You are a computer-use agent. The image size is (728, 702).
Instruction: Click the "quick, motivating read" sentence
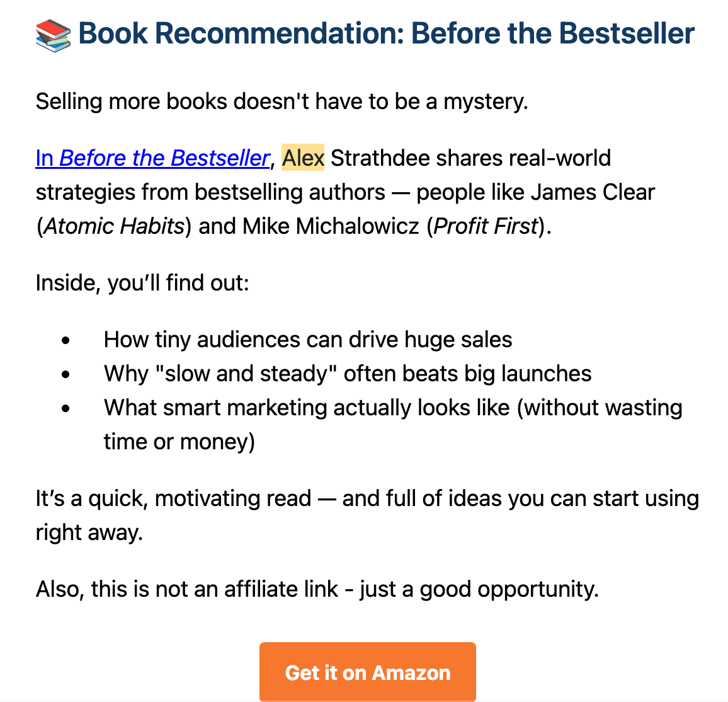coord(367,498)
